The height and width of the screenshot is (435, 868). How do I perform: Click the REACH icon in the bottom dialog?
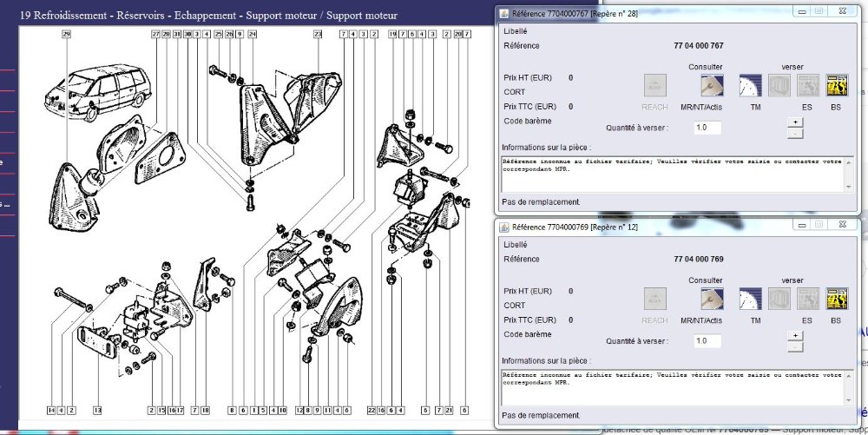tap(654, 299)
